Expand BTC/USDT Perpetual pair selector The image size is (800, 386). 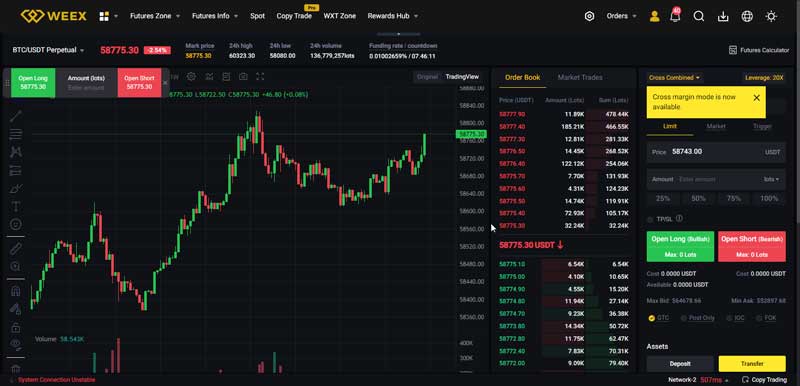pos(48,50)
